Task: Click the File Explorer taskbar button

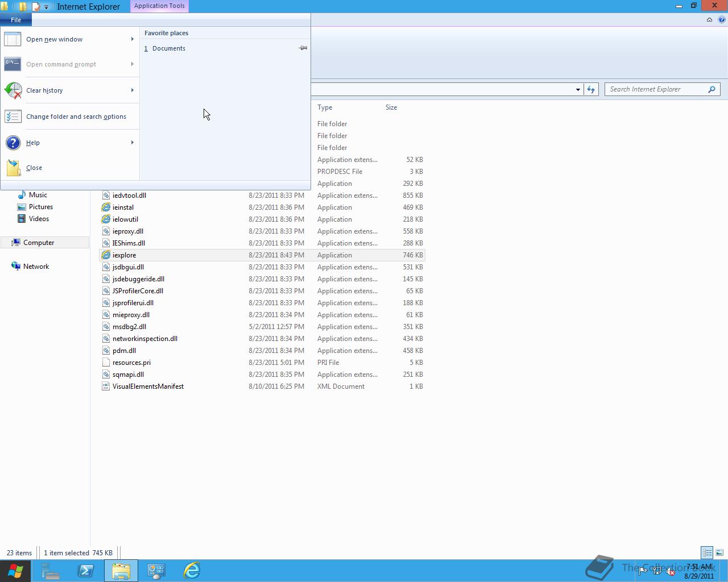Action: point(121,571)
